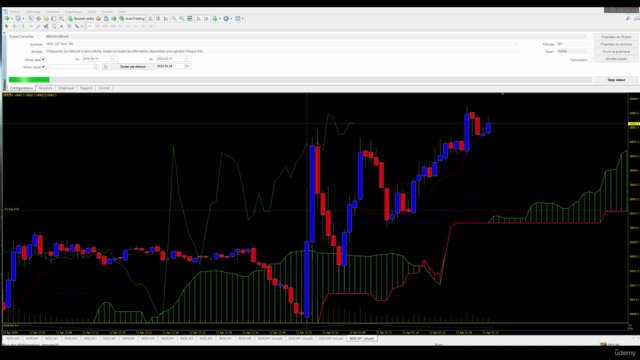Toggle the Data Window icon
Image resolution: width=640 pixels, height=360 pixels.
click(38, 19)
